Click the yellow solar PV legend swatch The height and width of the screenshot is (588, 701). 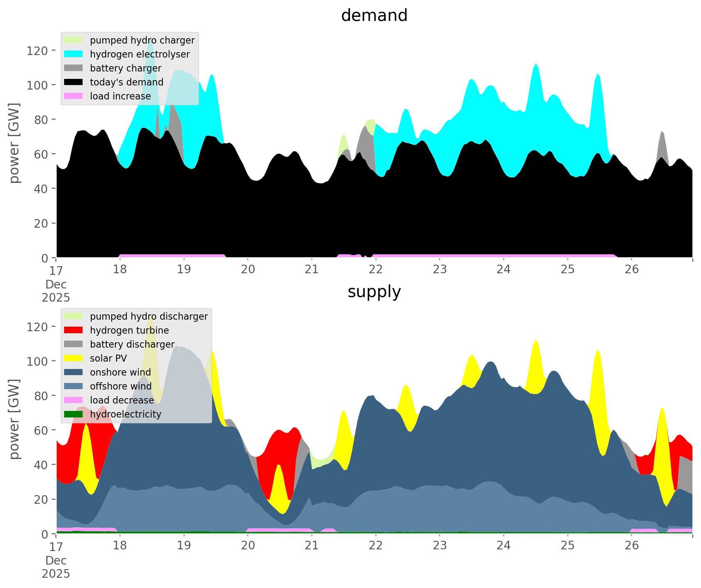[x=74, y=358]
